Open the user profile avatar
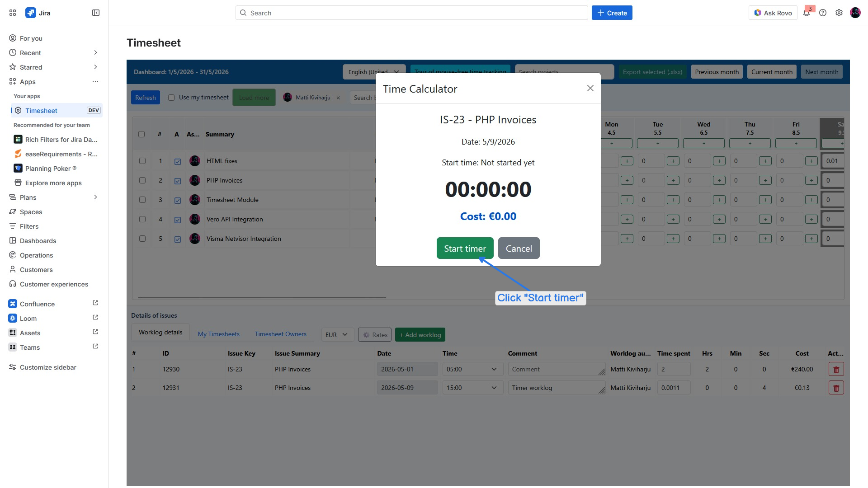Image resolution: width=868 pixels, height=488 pixels. tap(855, 13)
